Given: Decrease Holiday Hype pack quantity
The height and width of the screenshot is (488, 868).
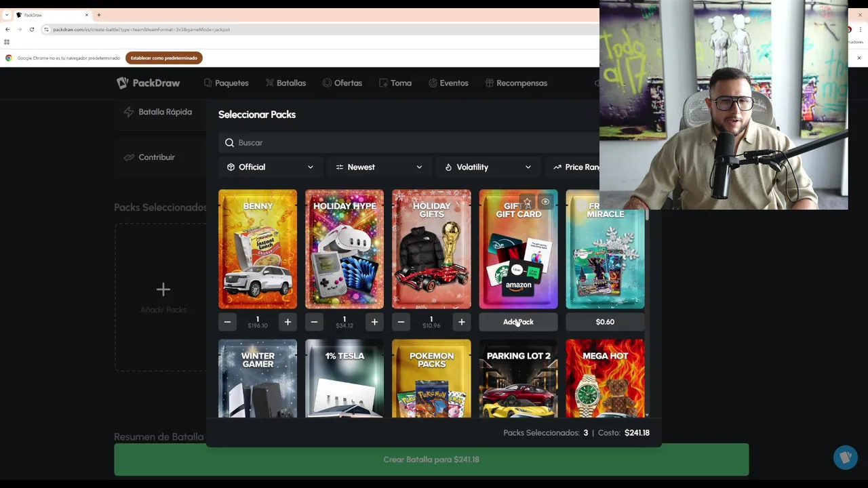Looking at the screenshot, I should 314,322.
